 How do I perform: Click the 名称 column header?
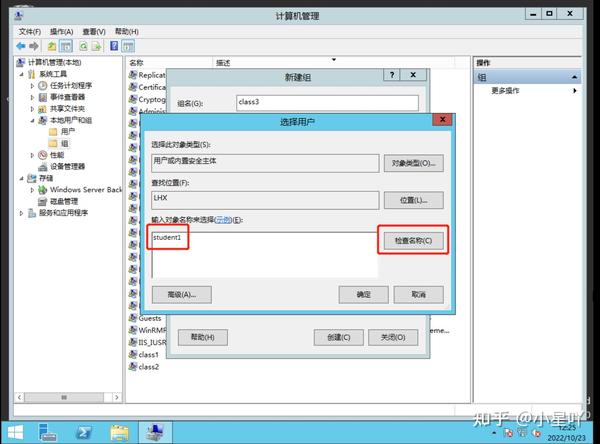pyautogui.click(x=168, y=62)
